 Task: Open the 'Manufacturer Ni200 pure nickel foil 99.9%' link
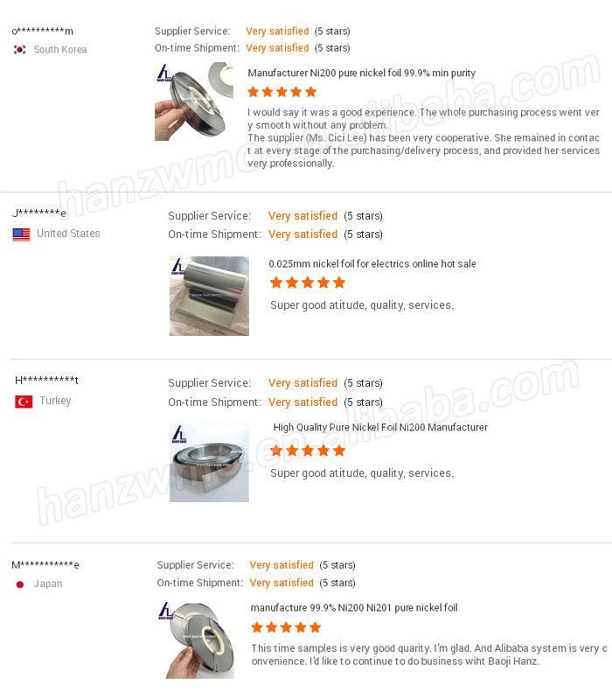[x=362, y=73]
